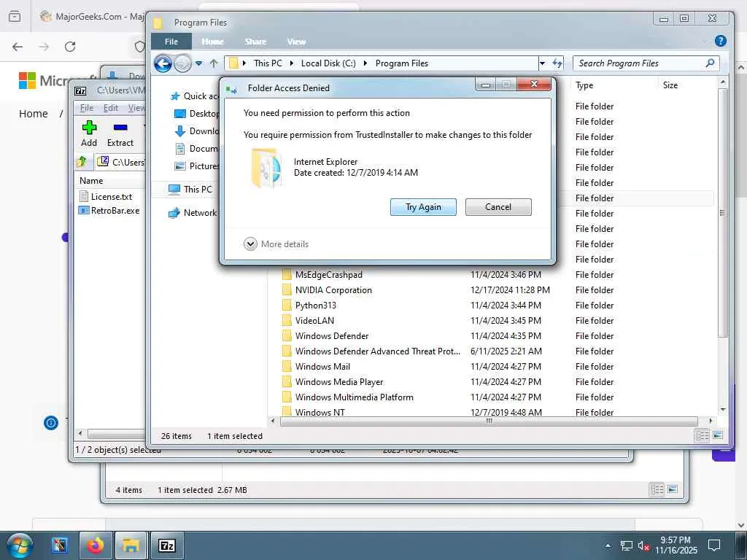Click the muted volume tray icon
Viewport: 747px width, 560px height.
pos(643,545)
